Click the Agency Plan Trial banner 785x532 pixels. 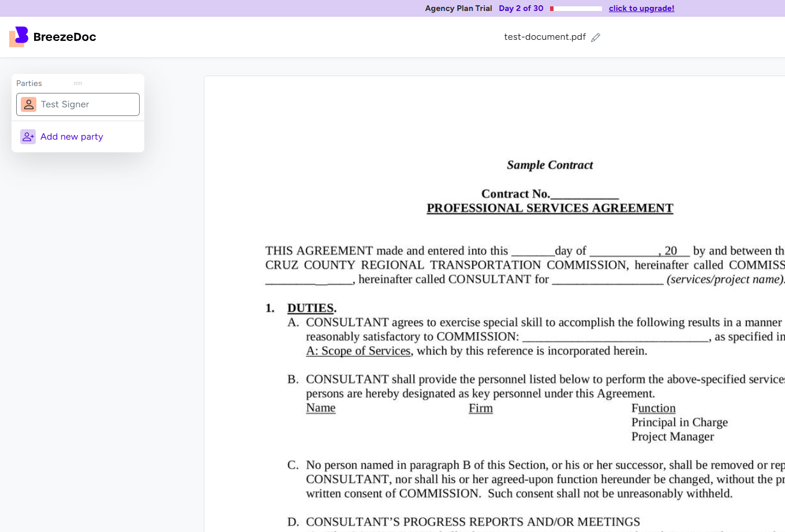pyautogui.click(x=458, y=8)
